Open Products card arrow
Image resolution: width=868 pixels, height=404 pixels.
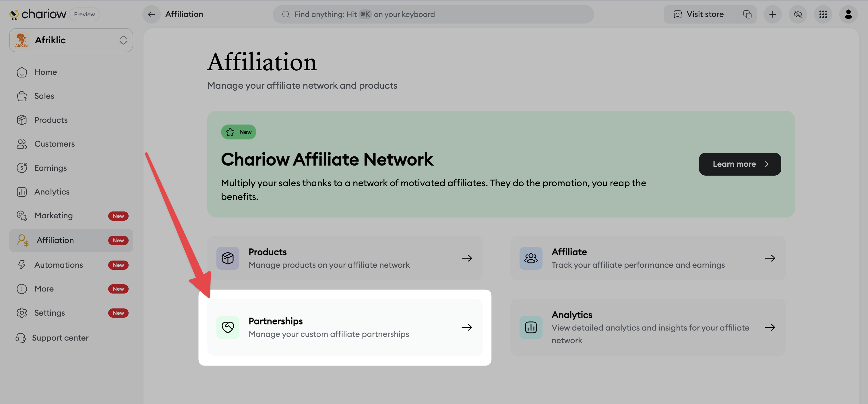coord(467,258)
